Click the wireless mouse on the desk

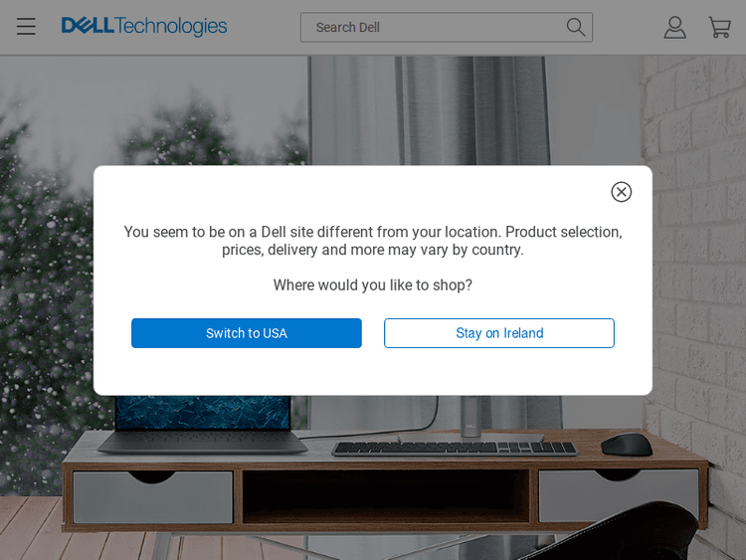627,445
